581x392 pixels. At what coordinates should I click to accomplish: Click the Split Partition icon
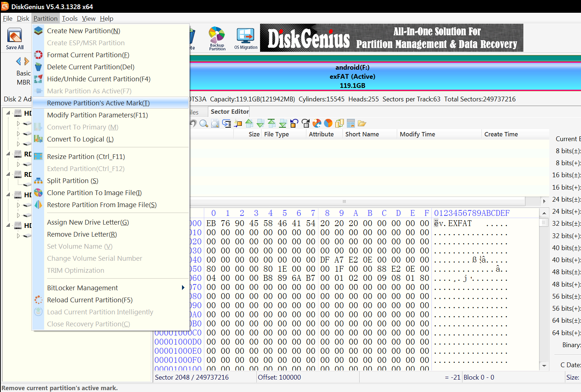tap(38, 181)
